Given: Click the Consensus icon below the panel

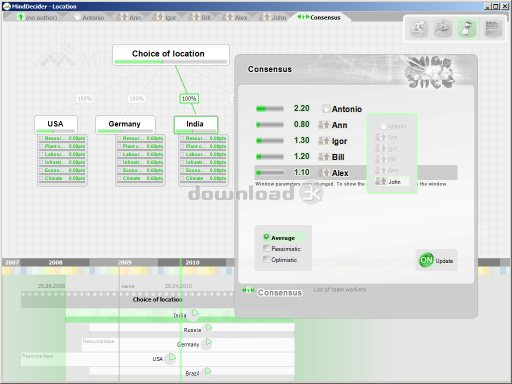Looking at the screenshot, I should (x=248, y=291).
